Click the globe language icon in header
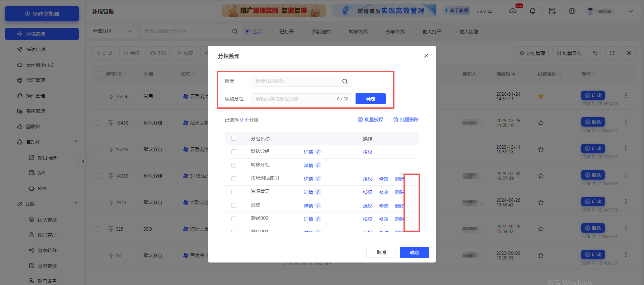 coord(572,11)
